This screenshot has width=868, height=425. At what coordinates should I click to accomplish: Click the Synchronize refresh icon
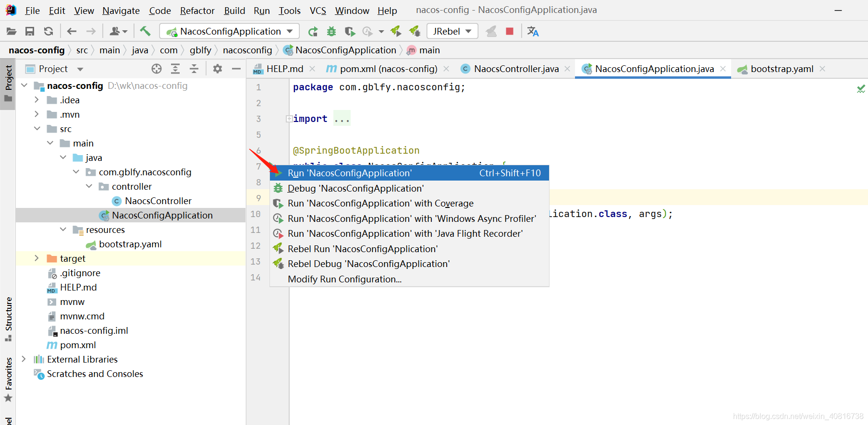coord(49,32)
